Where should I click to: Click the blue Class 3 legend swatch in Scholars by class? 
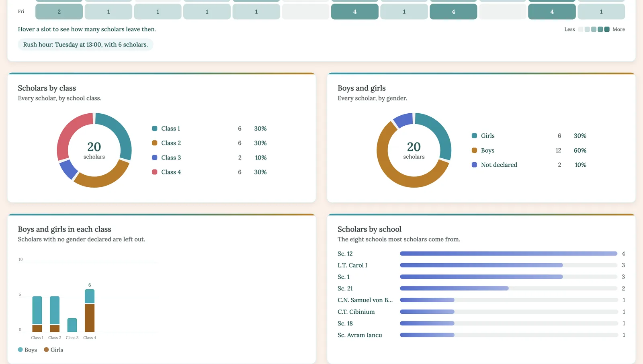(154, 157)
